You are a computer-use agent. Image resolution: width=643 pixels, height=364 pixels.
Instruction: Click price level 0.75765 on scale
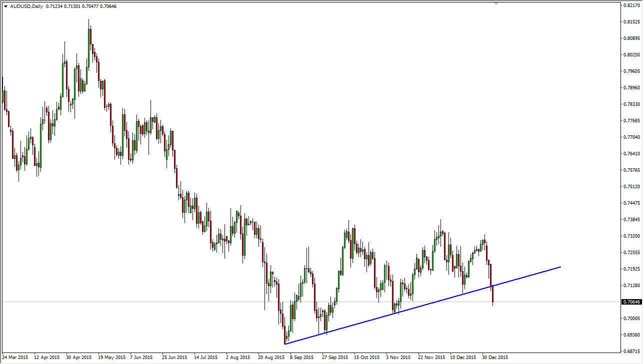632,170
